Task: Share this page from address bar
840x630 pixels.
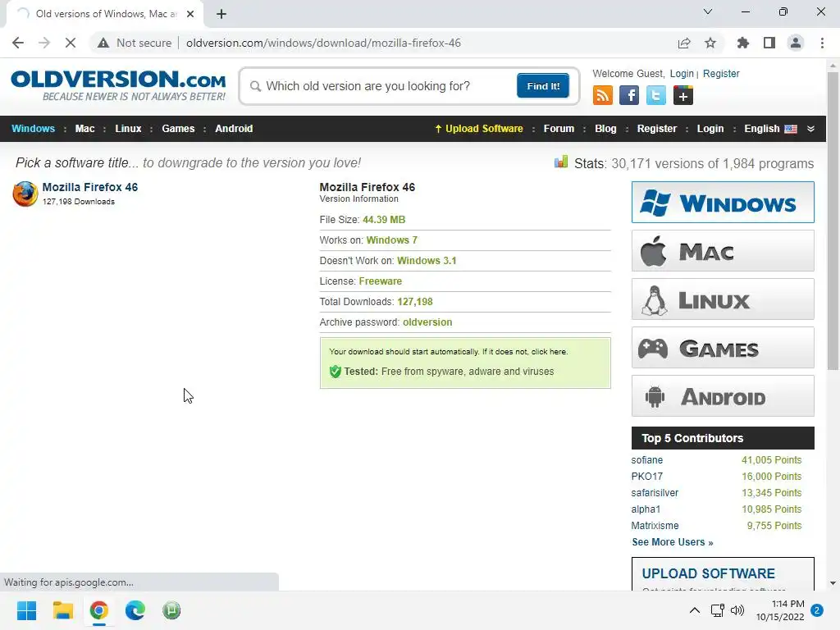Action: tap(684, 43)
